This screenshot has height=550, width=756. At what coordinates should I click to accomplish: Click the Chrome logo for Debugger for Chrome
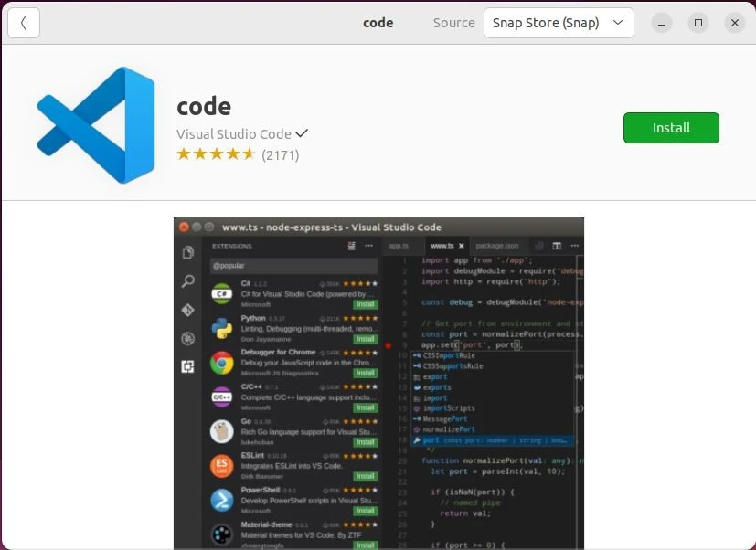pyautogui.click(x=221, y=363)
